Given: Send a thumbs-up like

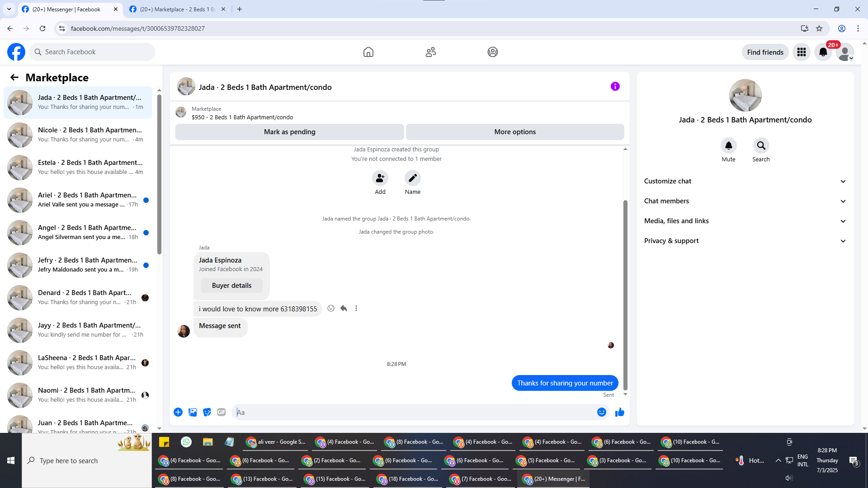Looking at the screenshot, I should tap(619, 412).
